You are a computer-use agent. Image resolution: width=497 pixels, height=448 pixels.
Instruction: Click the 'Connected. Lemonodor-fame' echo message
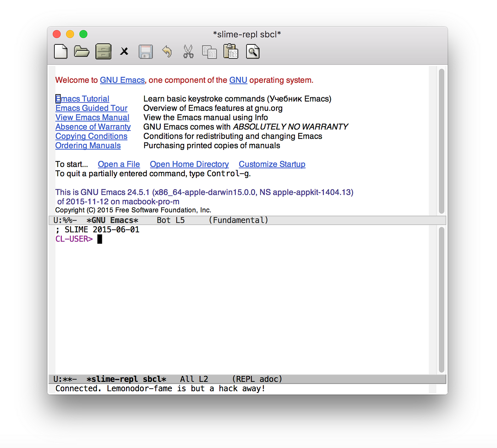(160, 389)
